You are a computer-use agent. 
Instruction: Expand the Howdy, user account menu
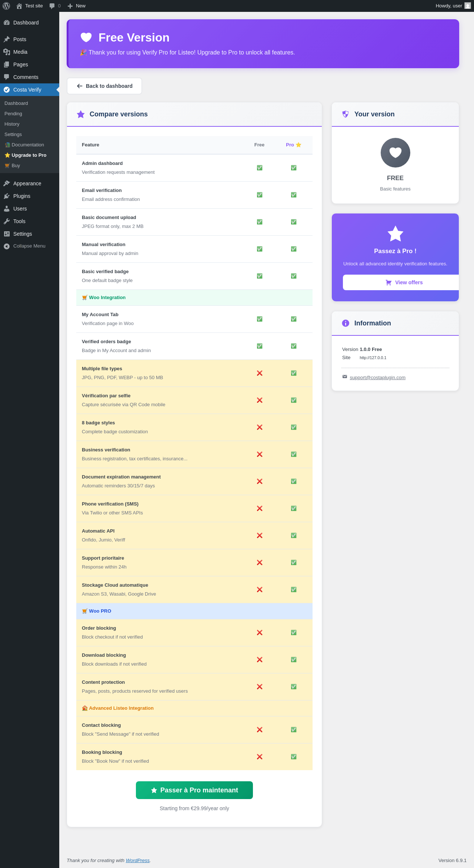tap(448, 6)
